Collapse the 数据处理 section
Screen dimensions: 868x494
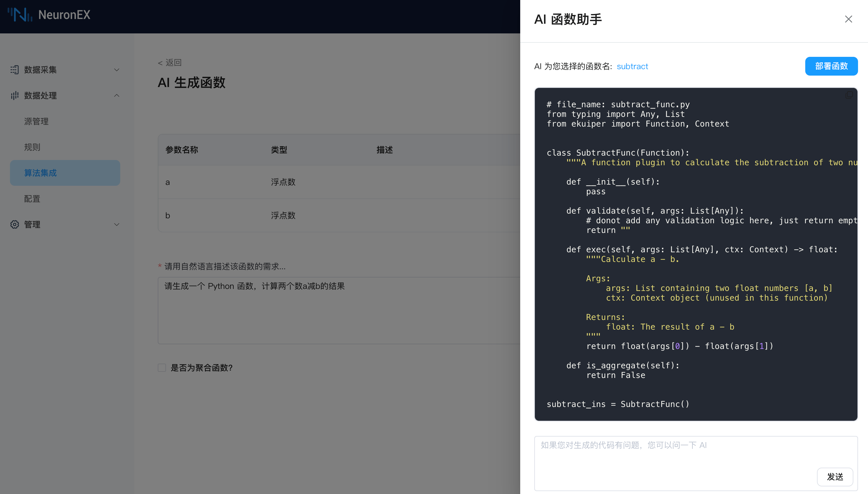[117, 95]
